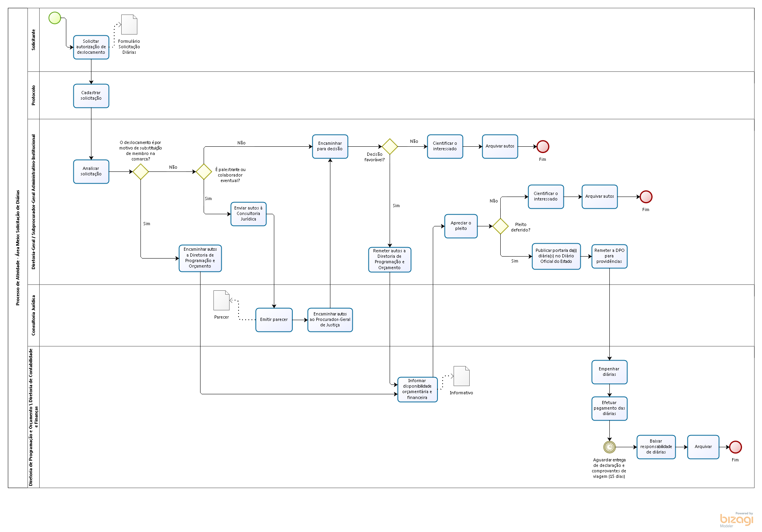Select the Informativo document icon
The image size is (762, 532).
pyautogui.click(x=461, y=376)
